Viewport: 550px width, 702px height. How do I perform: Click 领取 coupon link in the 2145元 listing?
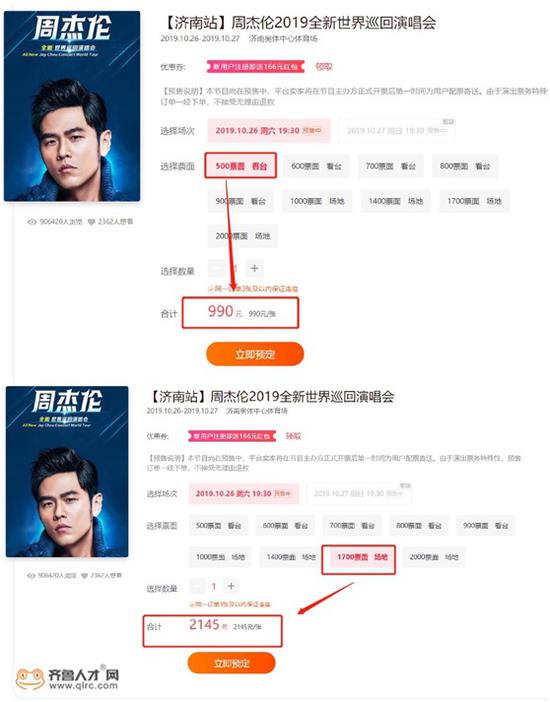pos(293,436)
